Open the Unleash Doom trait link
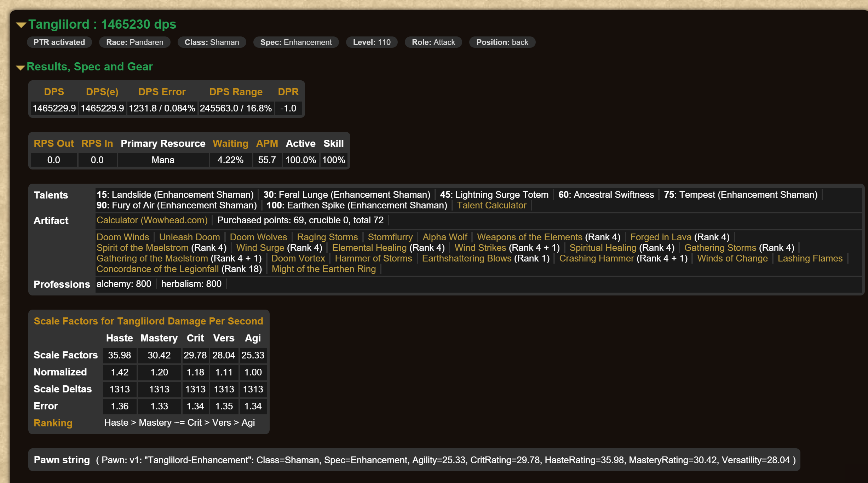Viewport: 868px width, 483px height. click(189, 237)
